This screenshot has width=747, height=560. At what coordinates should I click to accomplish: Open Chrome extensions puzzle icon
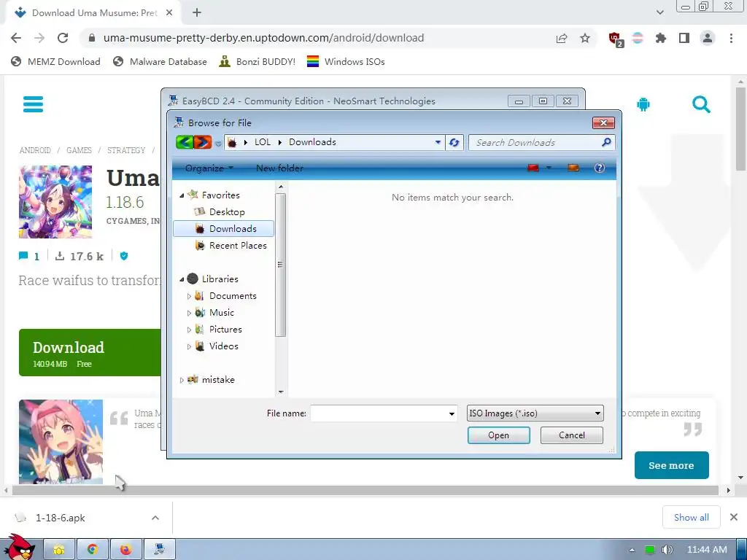point(660,38)
